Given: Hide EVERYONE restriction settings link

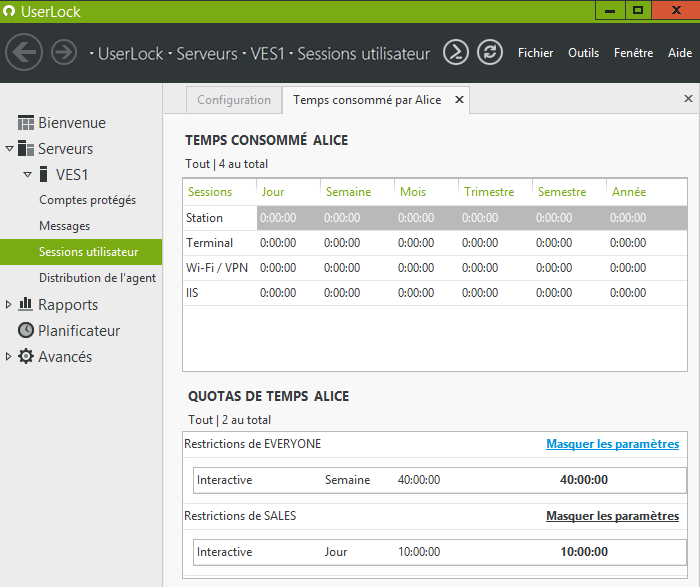Looking at the screenshot, I should 612,444.
